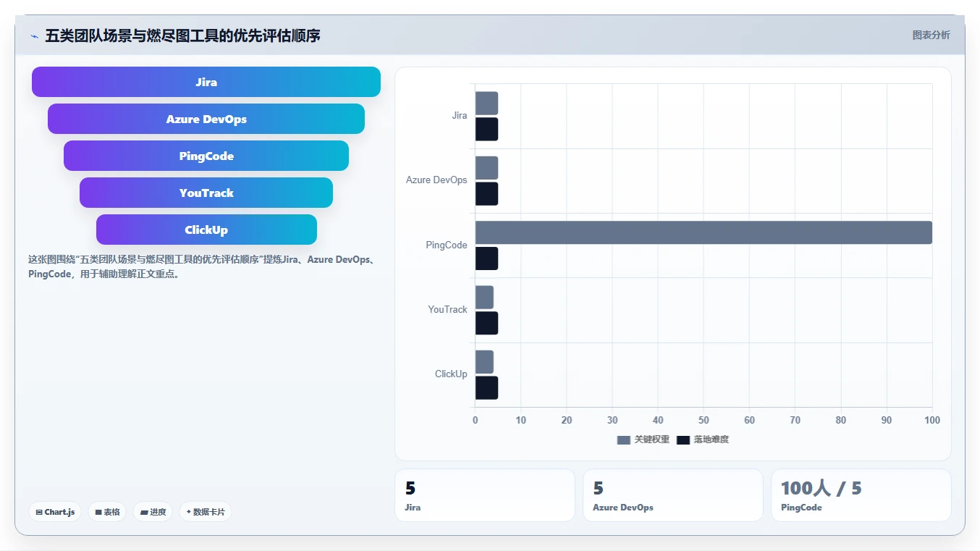Click the 100 x-axis tick label
The image size is (980, 551).
click(x=932, y=421)
